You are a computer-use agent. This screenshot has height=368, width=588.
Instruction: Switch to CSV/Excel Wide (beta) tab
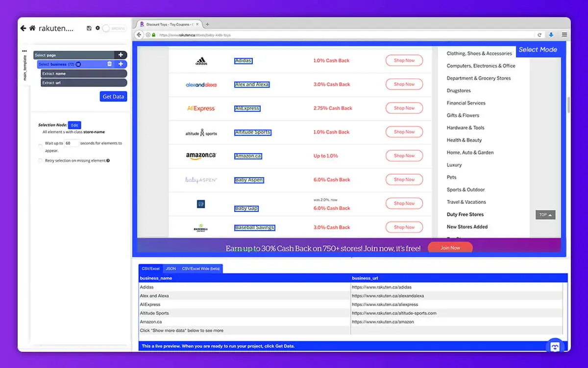(x=201, y=268)
